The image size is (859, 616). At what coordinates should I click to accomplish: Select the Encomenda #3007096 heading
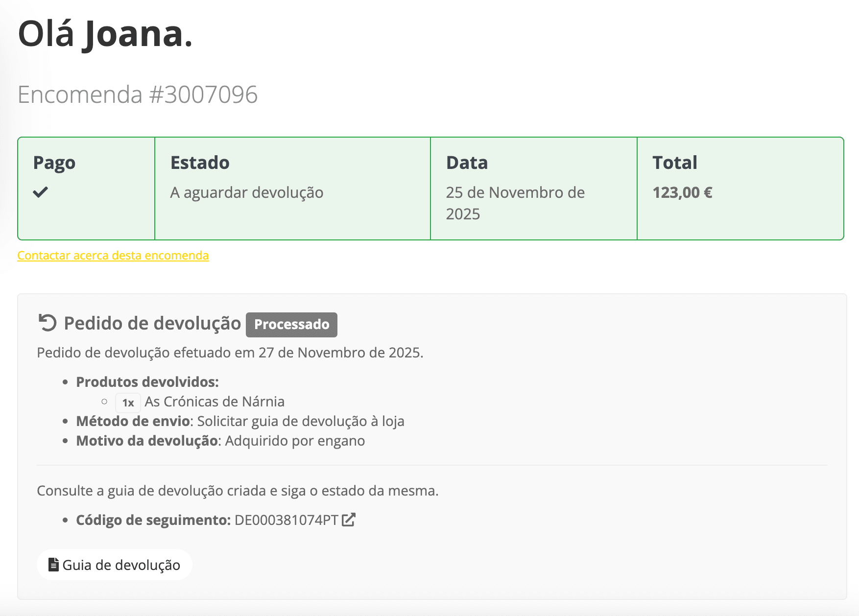tap(138, 95)
